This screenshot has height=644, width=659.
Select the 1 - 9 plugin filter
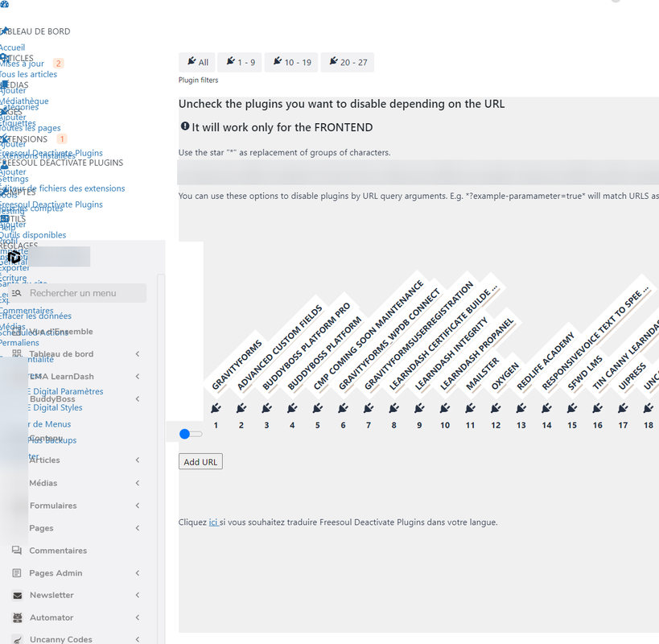click(x=240, y=62)
